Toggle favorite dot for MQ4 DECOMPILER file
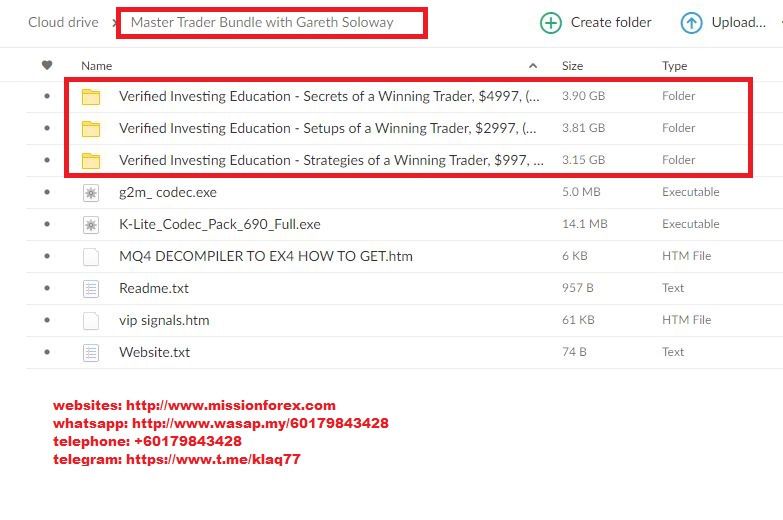Screen dimensions: 783x520 pos(46,256)
